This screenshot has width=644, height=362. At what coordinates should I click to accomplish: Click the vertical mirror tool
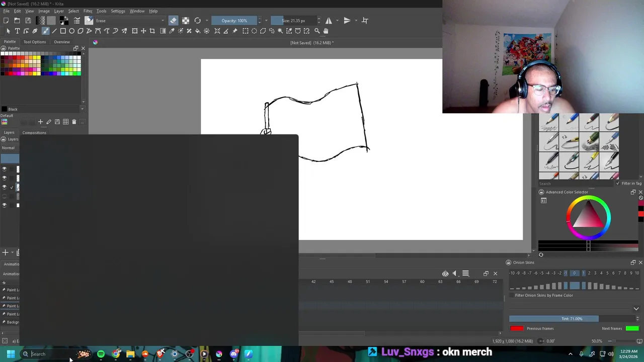click(347, 21)
